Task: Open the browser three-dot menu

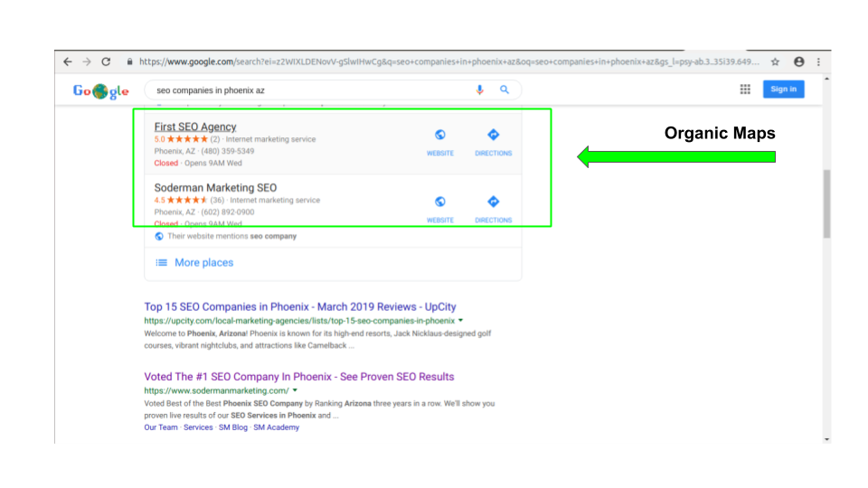Action: click(x=819, y=62)
